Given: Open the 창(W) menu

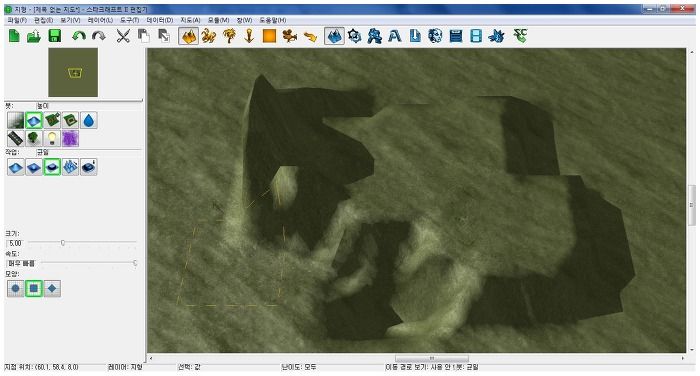Looking at the screenshot, I should click(x=244, y=20).
